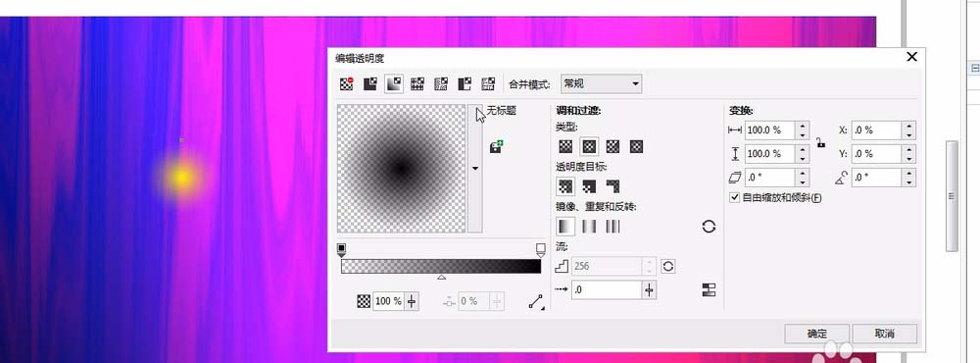
Task: Select repeat fountain mode
Action: [612, 226]
